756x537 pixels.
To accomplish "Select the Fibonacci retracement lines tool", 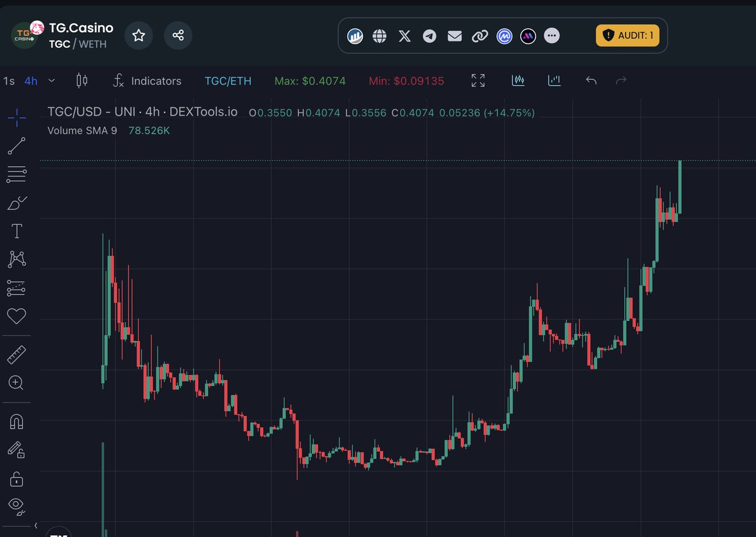I will click(x=16, y=175).
